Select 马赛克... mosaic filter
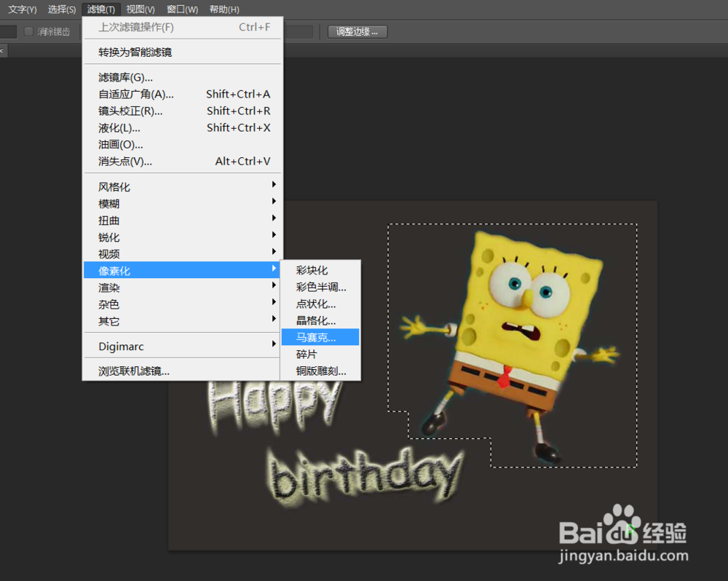This screenshot has width=728, height=581. 320,337
